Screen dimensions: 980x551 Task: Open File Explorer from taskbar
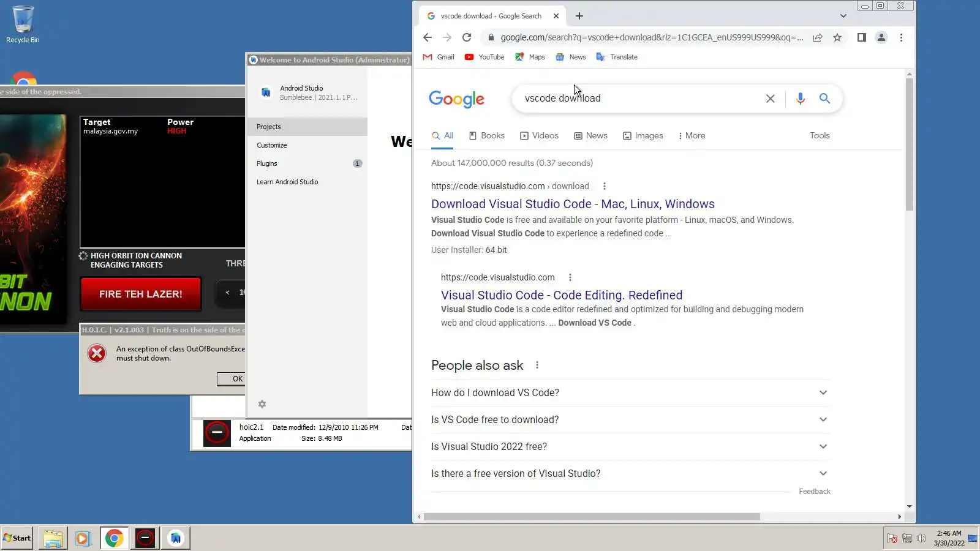53,538
